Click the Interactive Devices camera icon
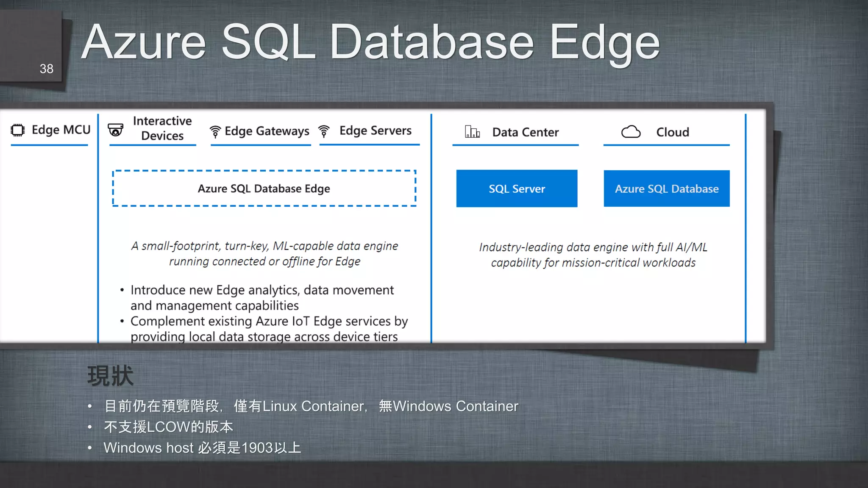This screenshot has width=868, height=488. point(115,130)
